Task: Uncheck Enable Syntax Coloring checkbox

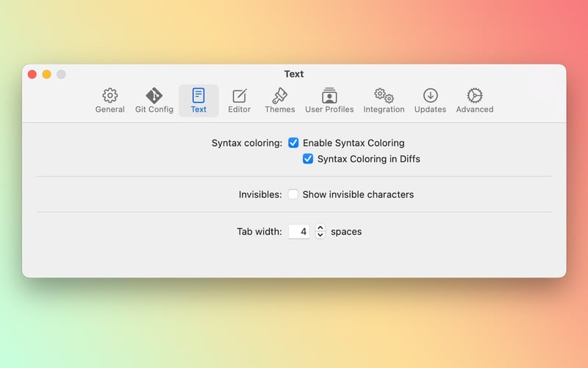Action: click(x=293, y=143)
